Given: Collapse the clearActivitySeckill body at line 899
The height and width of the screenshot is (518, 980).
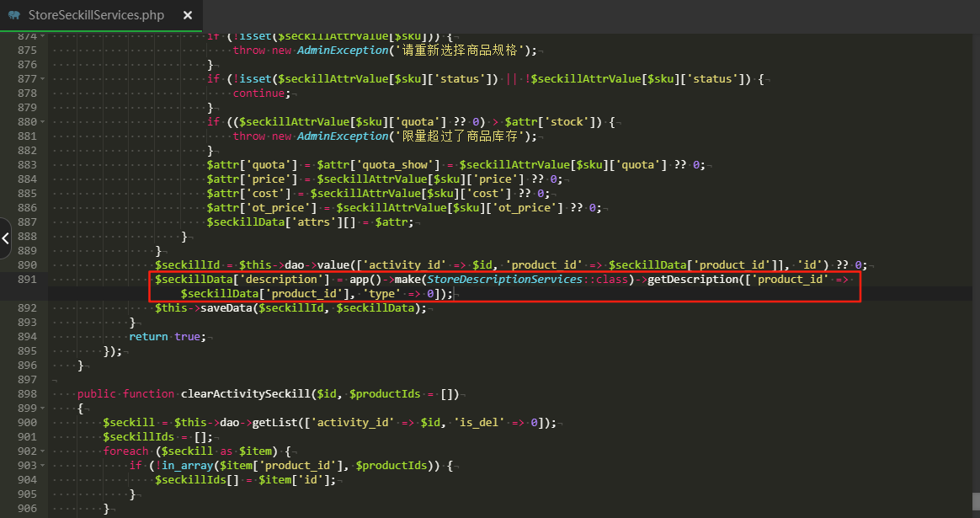Looking at the screenshot, I should pyautogui.click(x=43, y=409).
